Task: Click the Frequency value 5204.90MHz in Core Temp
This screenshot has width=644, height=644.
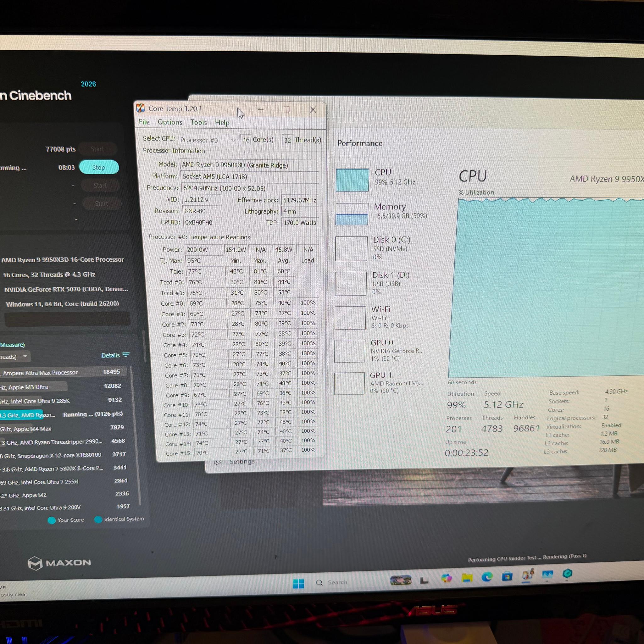Action: coord(250,188)
